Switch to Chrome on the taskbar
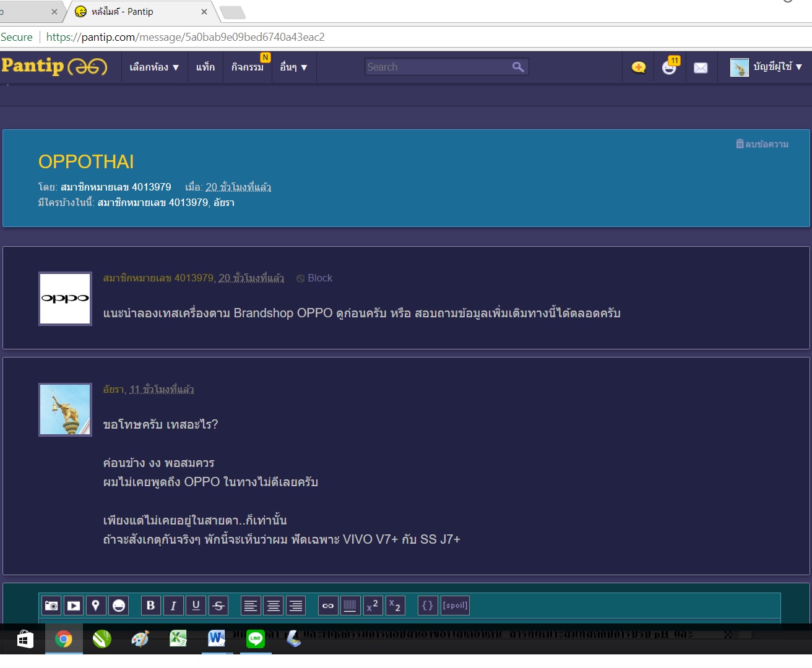This screenshot has width=812, height=668. [x=64, y=639]
